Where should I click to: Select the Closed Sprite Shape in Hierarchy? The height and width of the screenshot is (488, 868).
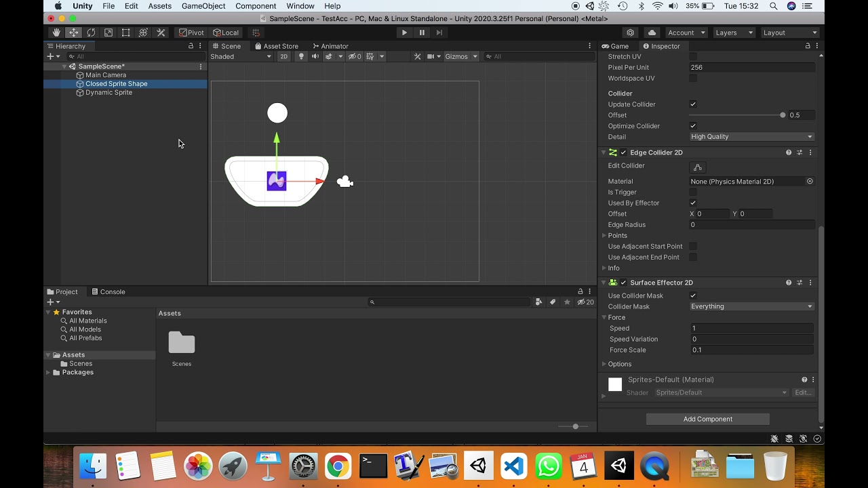tap(115, 83)
